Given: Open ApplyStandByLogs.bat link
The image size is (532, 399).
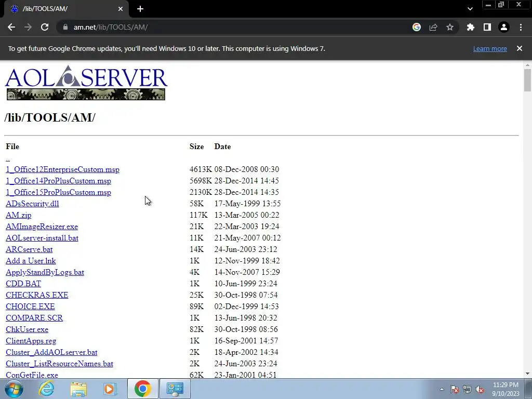Looking at the screenshot, I should click(x=45, y=272).
